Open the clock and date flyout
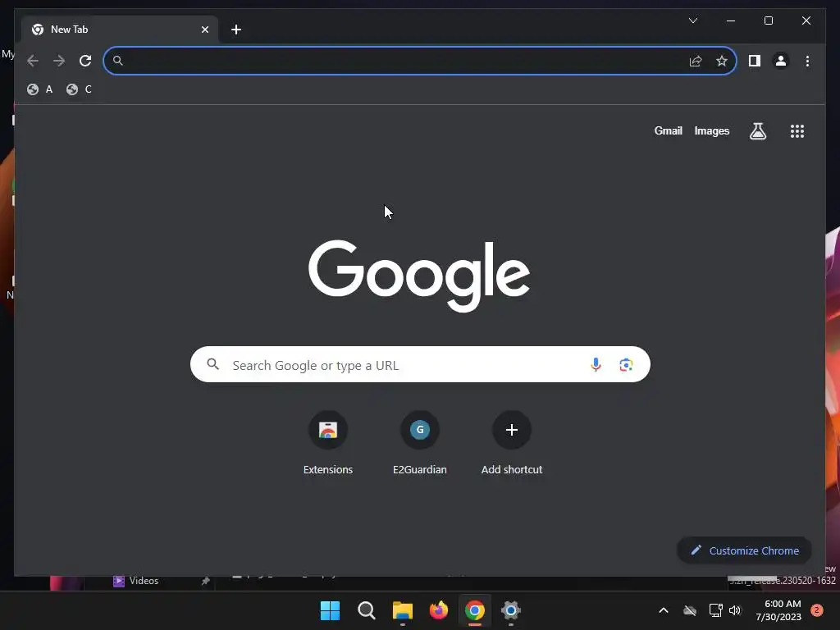 tap(778, 610)
